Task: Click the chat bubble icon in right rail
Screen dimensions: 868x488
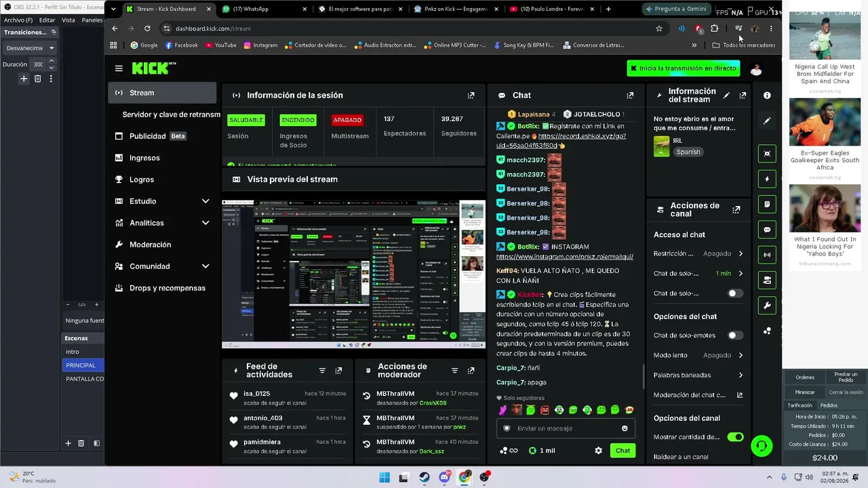Action: tap(767, 230)
